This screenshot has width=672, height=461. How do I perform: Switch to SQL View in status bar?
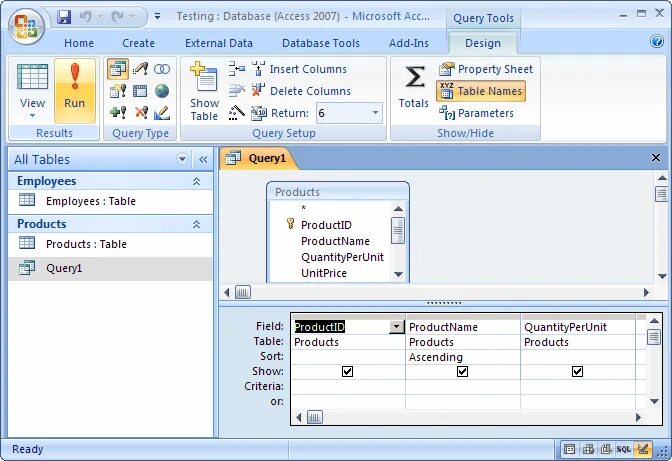[624, 449]
